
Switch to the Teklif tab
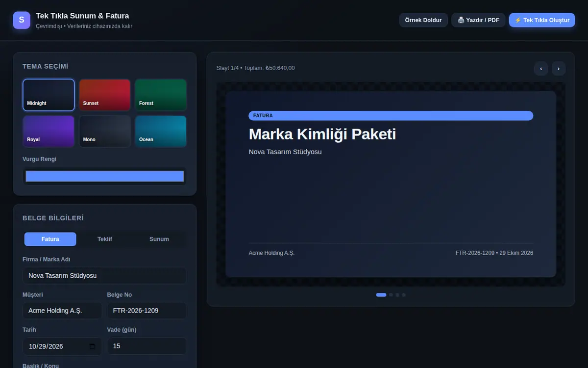coord(105,239)
